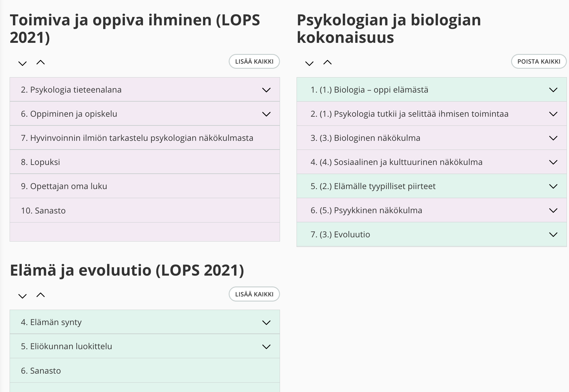The image size is (569, 392).
Task: Collapse all chapters in Toimiva ja oppiva ihminen
Action: [40, 62]
